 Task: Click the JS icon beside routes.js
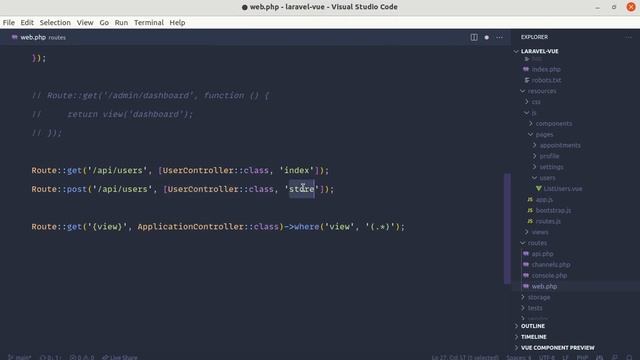click(x=530, y=221)
